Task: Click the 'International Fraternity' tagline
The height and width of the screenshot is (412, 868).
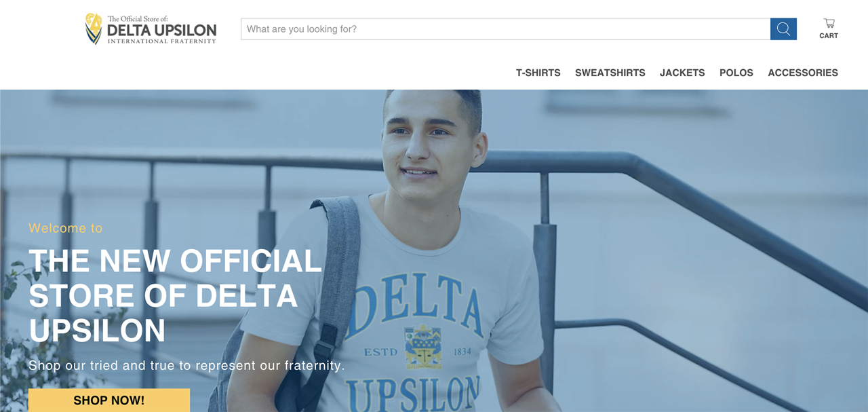Action: [x=161, y=41]
